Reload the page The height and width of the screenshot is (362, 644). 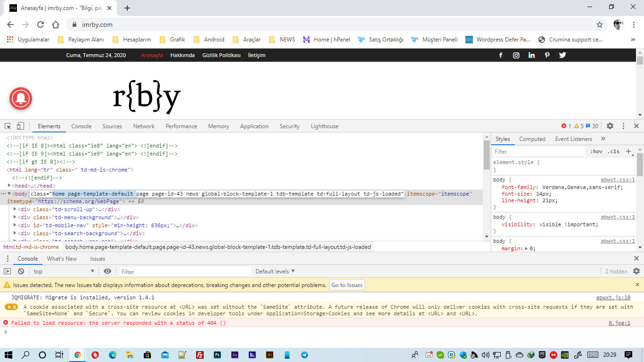[41, 25]
